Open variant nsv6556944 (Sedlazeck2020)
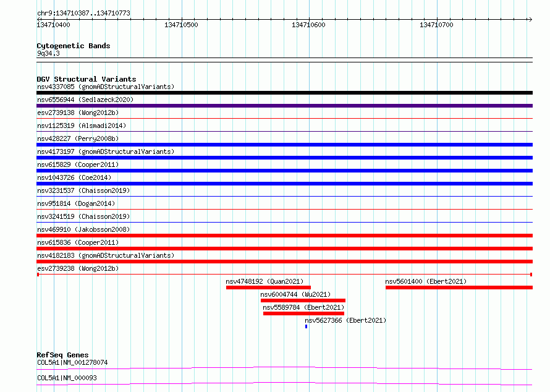 (85, 100)
